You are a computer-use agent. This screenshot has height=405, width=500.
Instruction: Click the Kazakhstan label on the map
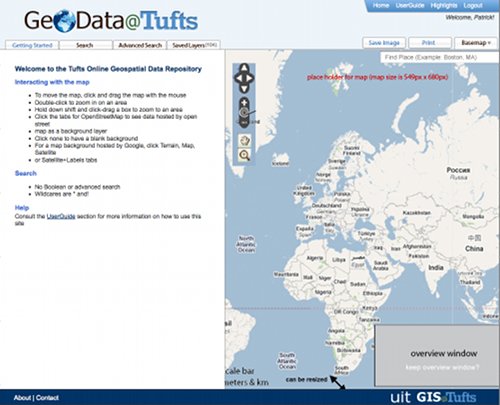[417, 213]
